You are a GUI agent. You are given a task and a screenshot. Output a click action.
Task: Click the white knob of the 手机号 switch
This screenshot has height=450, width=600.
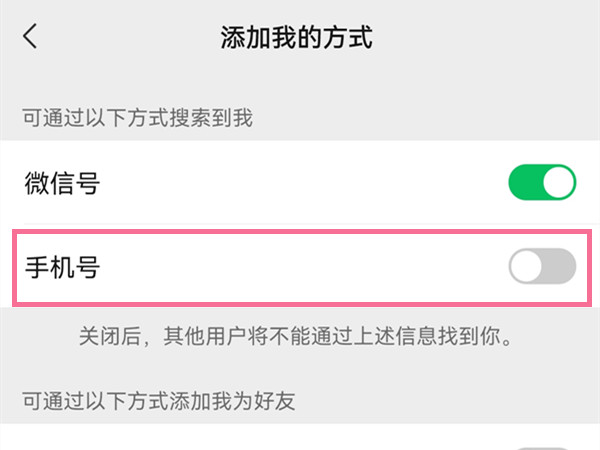(526, 267)
